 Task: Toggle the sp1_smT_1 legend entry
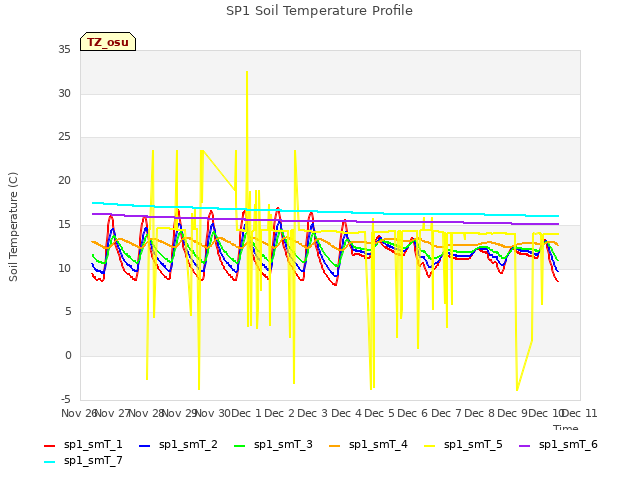(x=83, y=445)
